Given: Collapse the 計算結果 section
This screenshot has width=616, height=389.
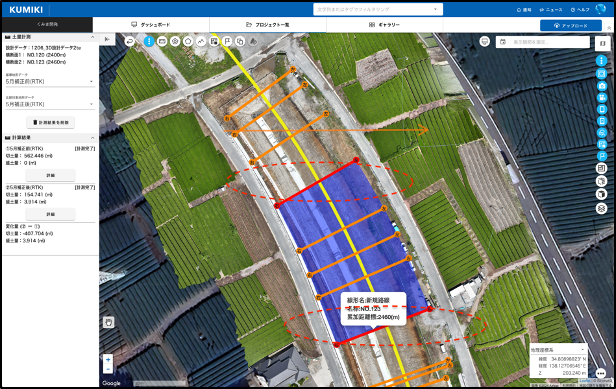Looking at the screenshot, I should tap(93, 138).
